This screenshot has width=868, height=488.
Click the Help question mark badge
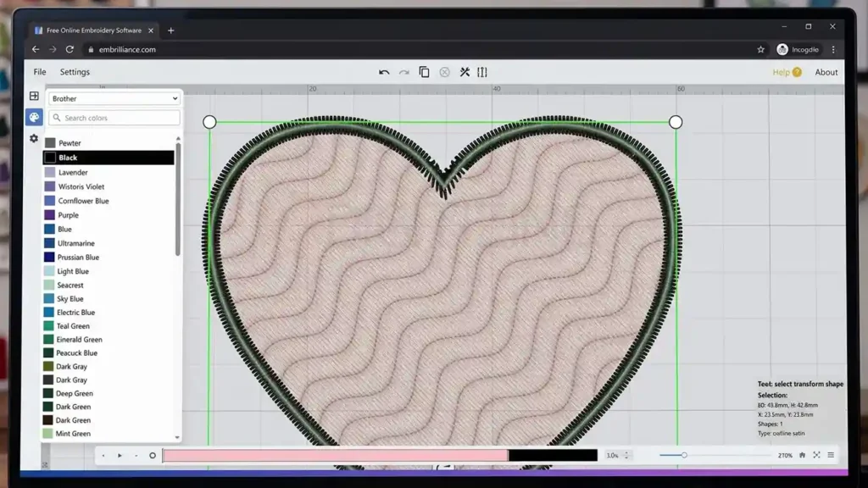[x=797, y=73]
